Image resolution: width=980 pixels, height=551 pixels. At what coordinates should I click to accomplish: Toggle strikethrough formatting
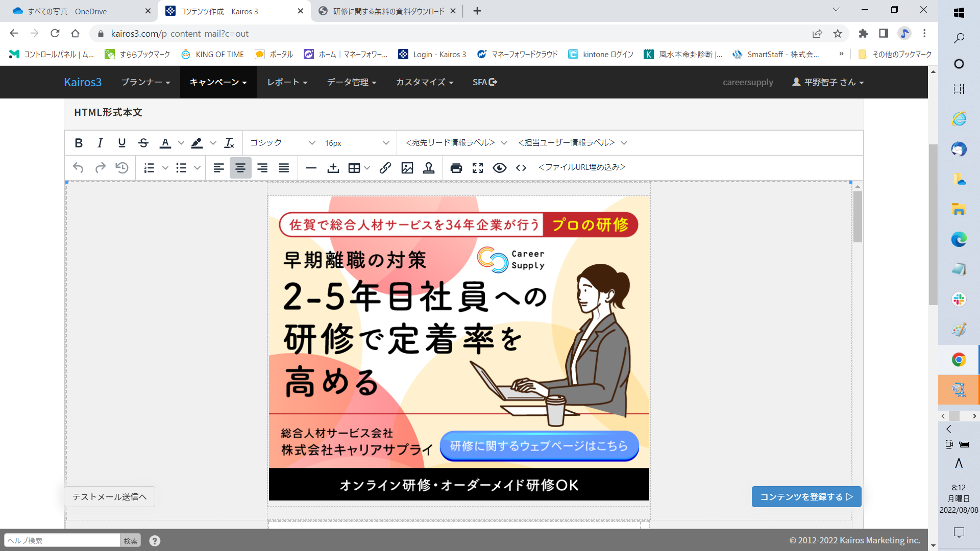[x=143, y=143]
